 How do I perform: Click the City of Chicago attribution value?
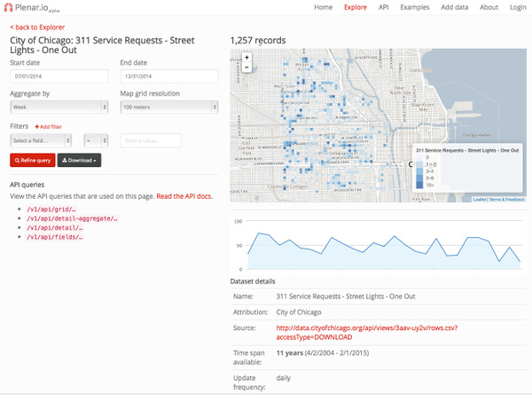(x=299, y=312)
